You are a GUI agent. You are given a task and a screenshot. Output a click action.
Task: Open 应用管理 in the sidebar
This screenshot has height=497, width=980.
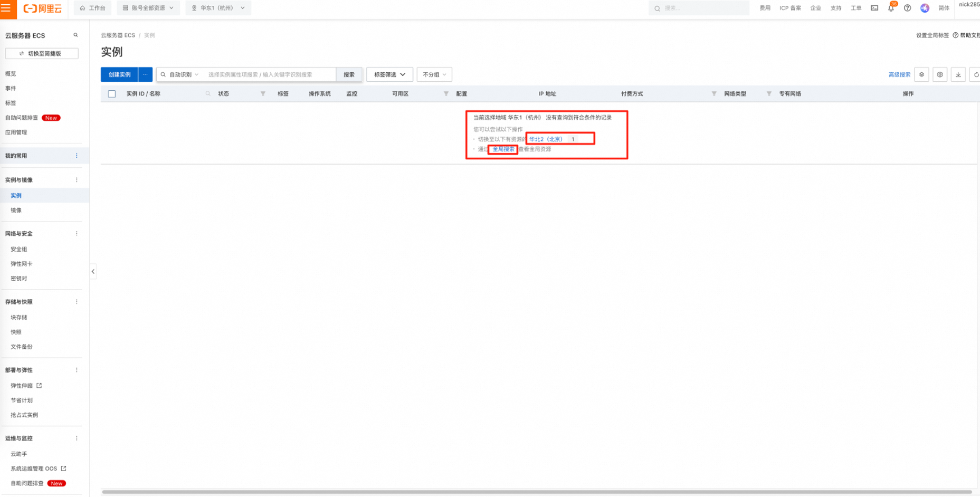(16, 132)
